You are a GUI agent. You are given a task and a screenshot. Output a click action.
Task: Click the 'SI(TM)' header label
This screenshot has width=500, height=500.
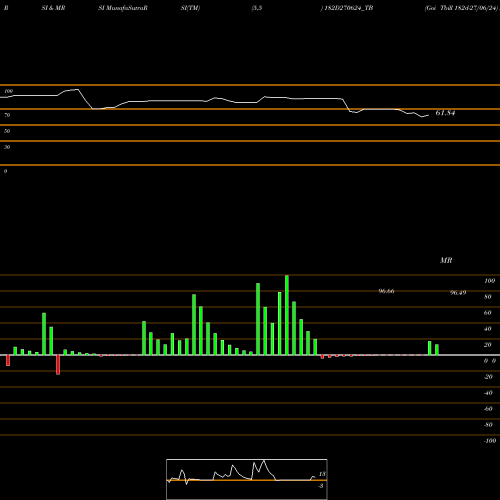[x=190, y=8]
